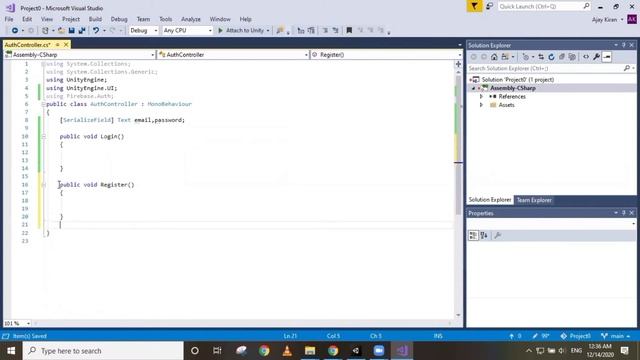Click the Navigate Backward toolbar icon

(15, 31)
